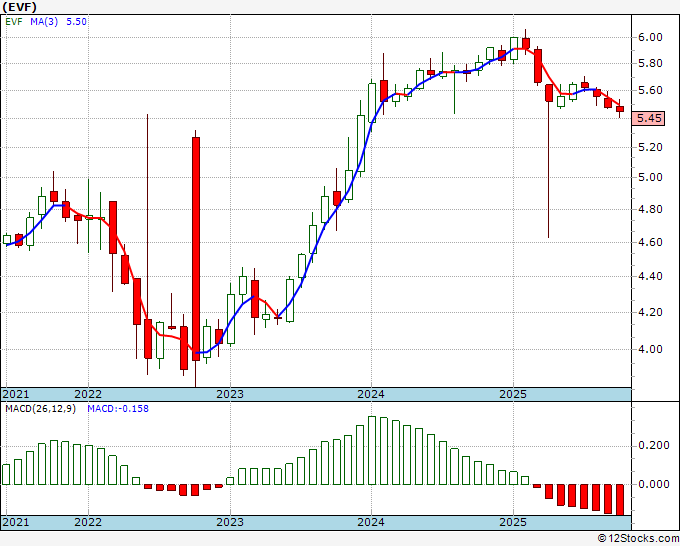Select 2024 on the MACD panel time axis
Image resolution: width=680 pixels, height=546 pixels.
371,522
